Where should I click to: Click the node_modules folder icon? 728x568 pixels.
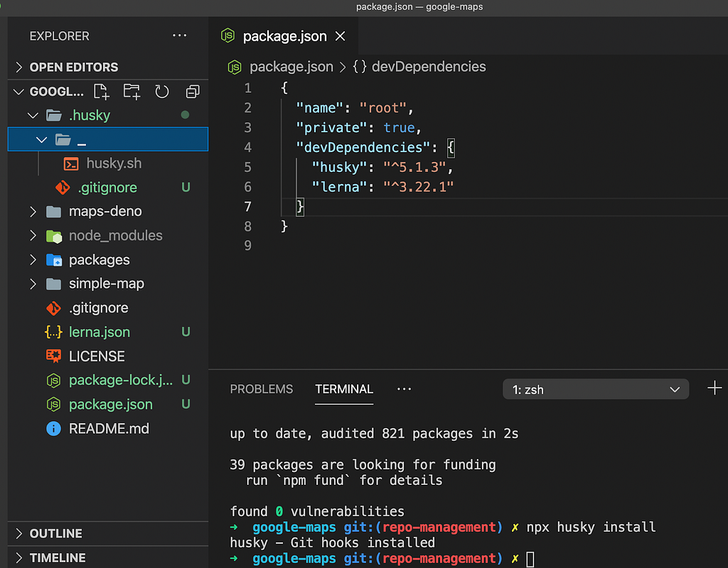(54, 236)
